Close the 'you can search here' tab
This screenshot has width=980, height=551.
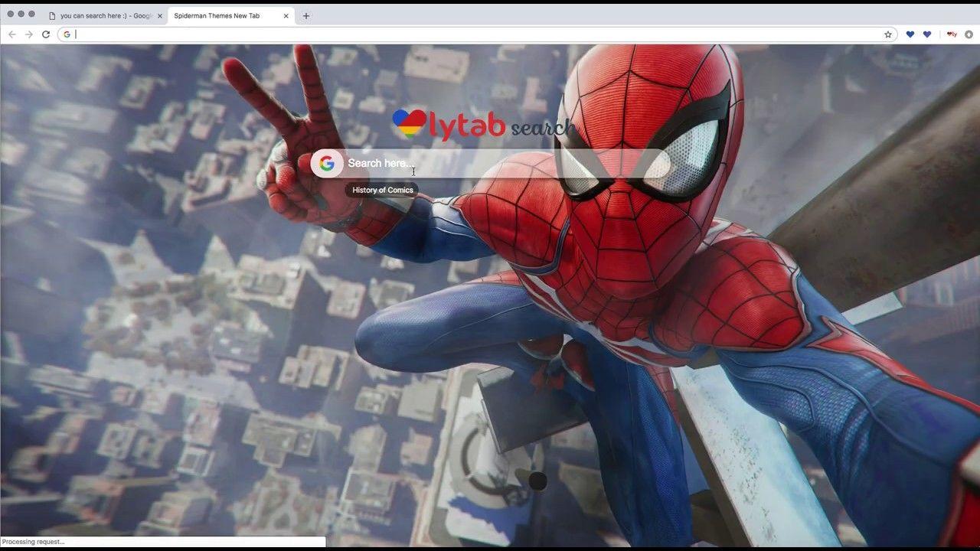pos(160,15)
